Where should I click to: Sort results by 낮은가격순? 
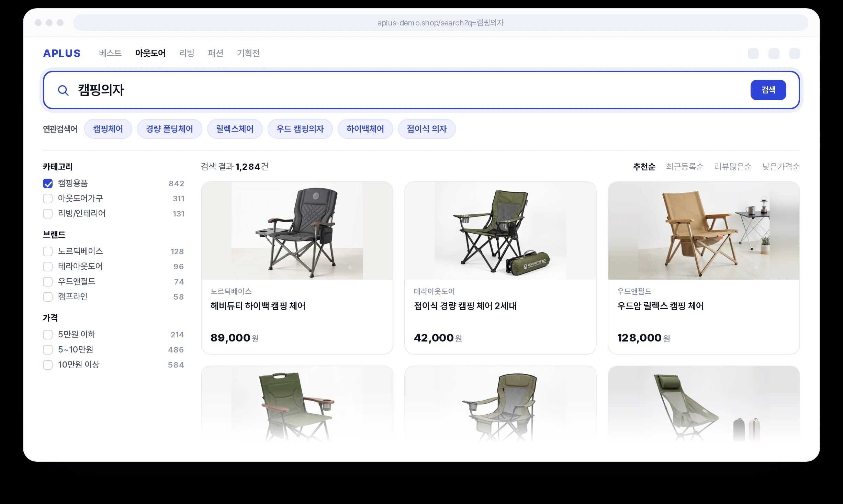click(781, 167)
